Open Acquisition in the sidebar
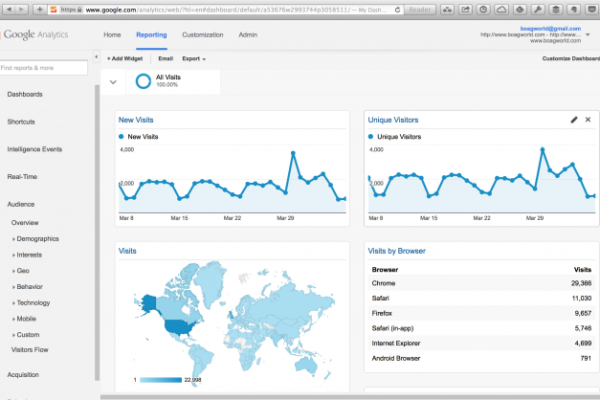Screen dimensions: 600x400 click(23, 375)
